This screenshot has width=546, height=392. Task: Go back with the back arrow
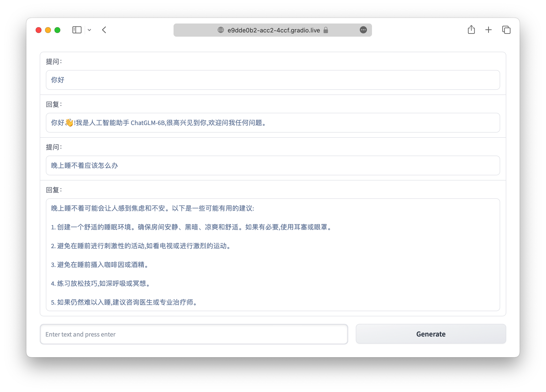[x=104, y=30]
